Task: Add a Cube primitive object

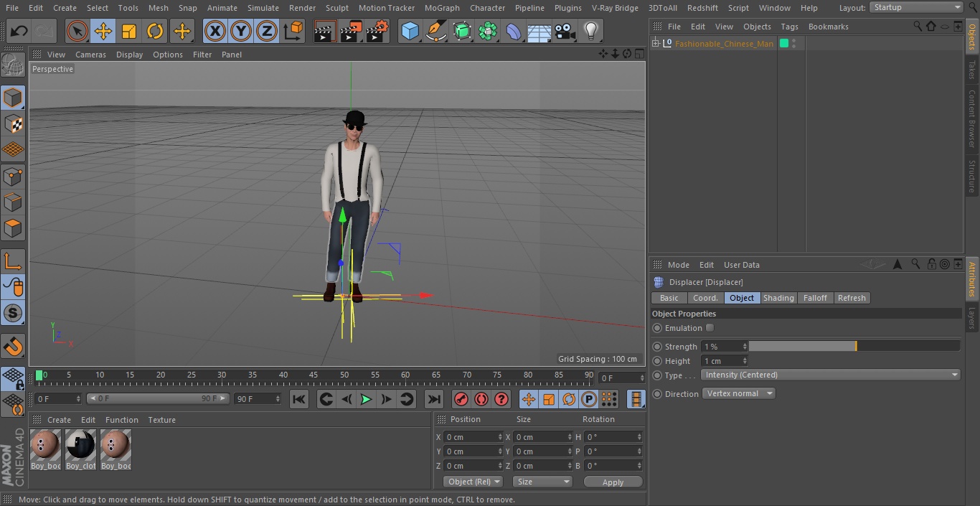Action: (410, 32)
